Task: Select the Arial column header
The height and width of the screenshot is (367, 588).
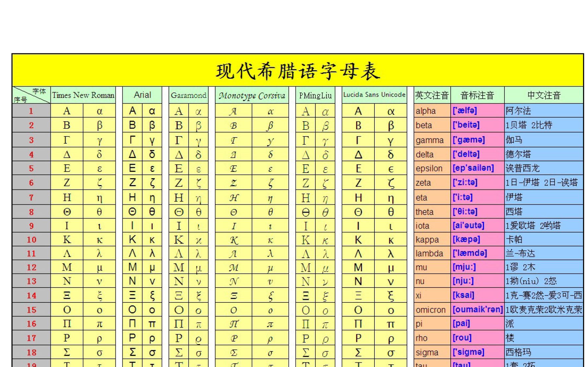Action: point(142,95)
